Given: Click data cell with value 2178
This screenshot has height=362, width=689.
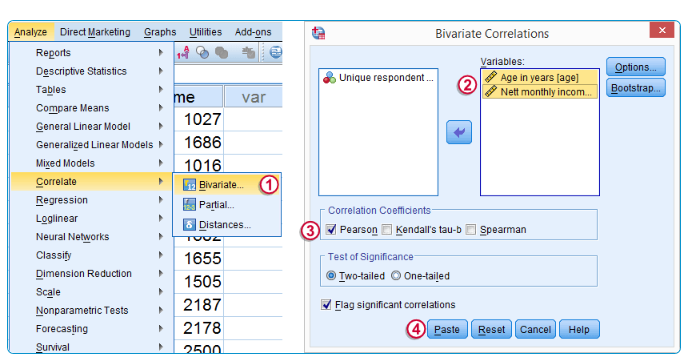Looking at the screenshot, I should coord(199,328).
